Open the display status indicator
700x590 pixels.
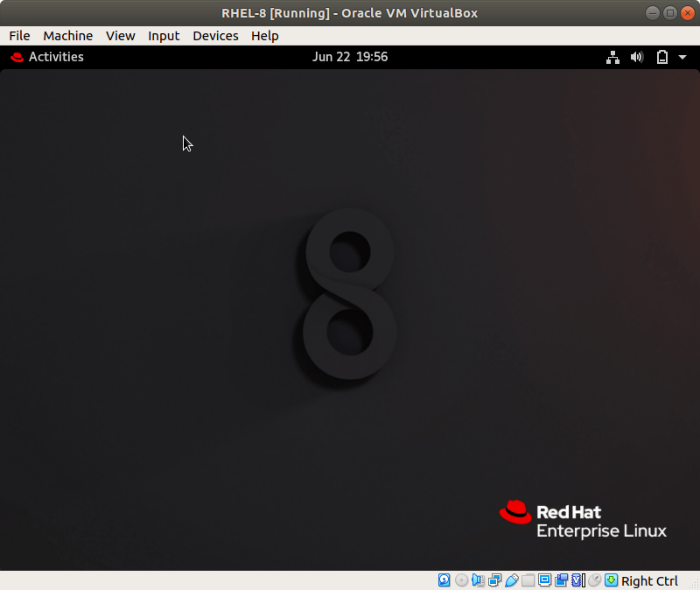[544, 580]
